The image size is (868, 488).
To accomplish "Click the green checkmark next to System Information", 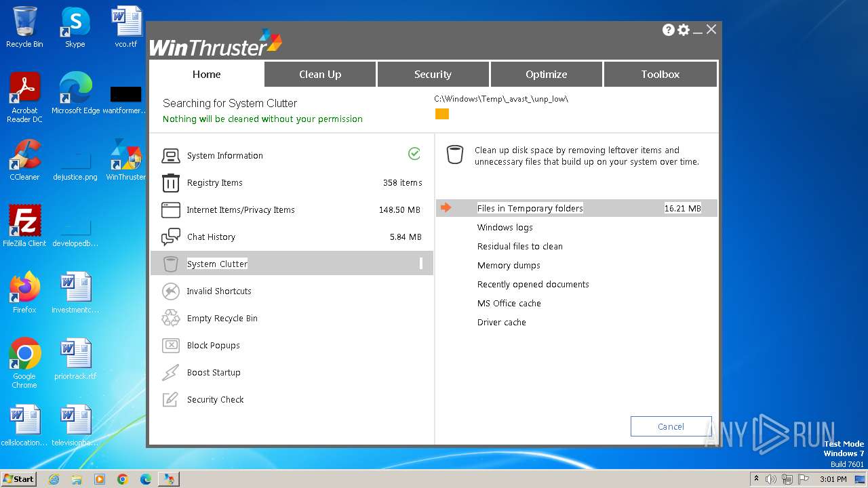I will coord(414,154).
